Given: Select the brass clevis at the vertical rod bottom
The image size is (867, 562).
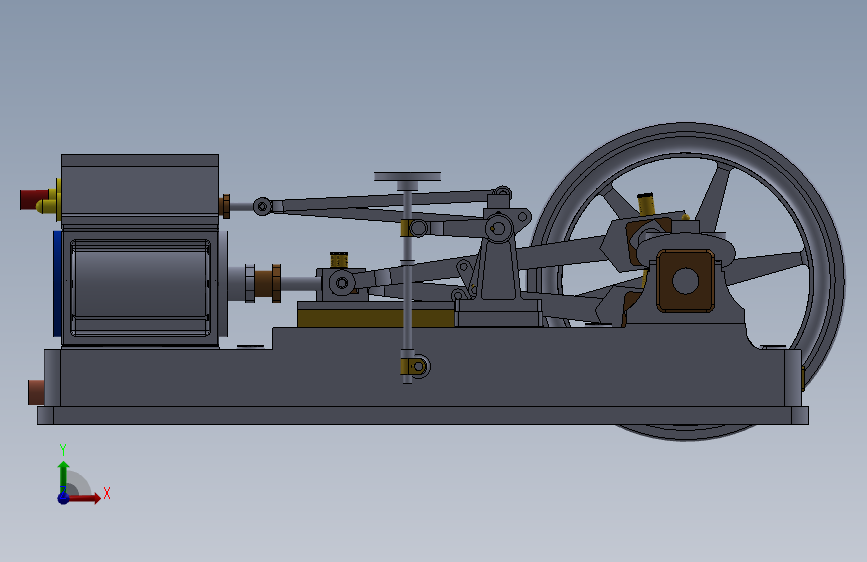Looking at the screenshot, I should (415, 366).
